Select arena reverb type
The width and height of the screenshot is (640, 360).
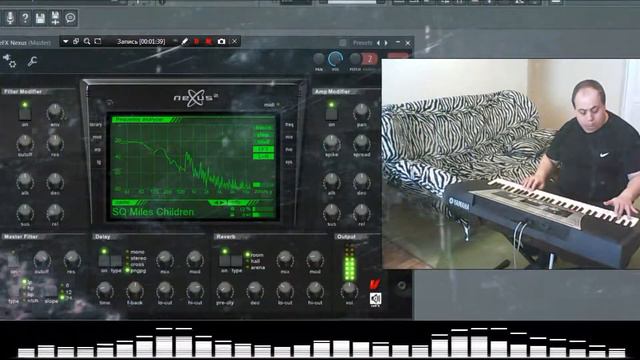click(x=255, y=267)
